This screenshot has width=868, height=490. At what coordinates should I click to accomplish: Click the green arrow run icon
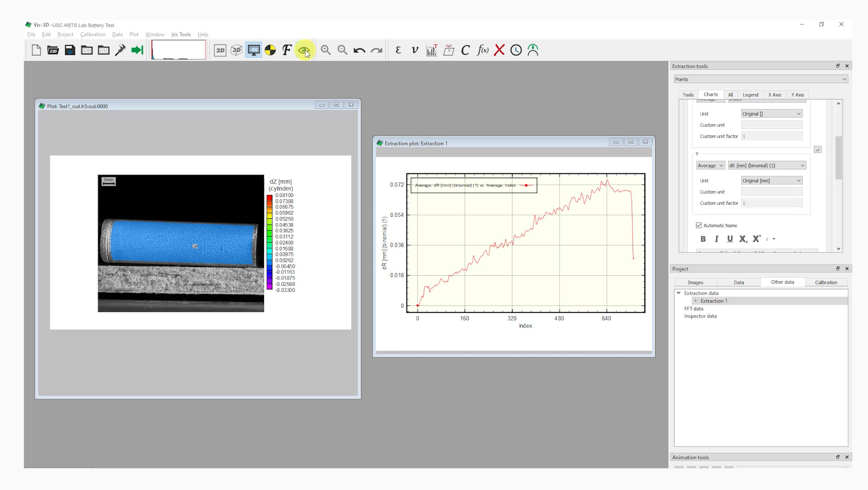tap(137, 50)
